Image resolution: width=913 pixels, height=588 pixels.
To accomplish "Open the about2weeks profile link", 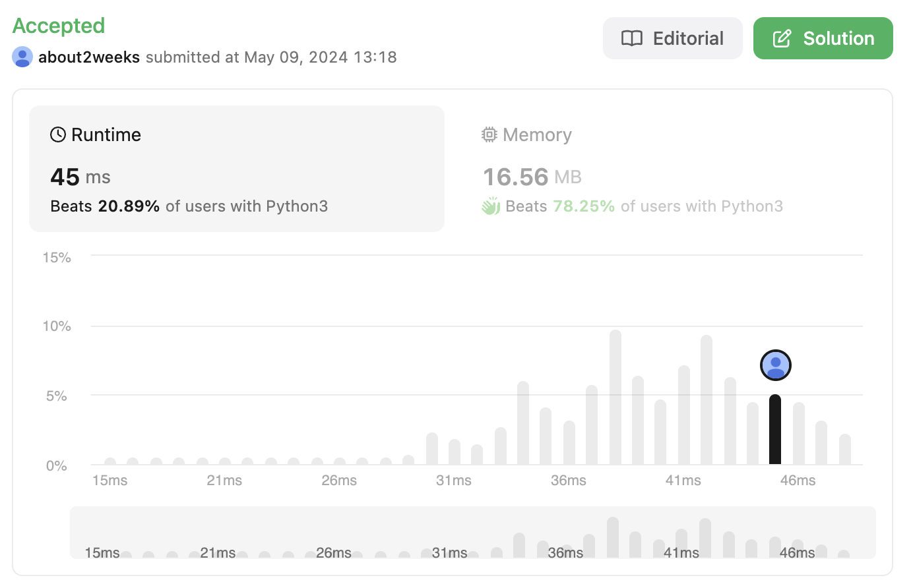I will (89, 57).
